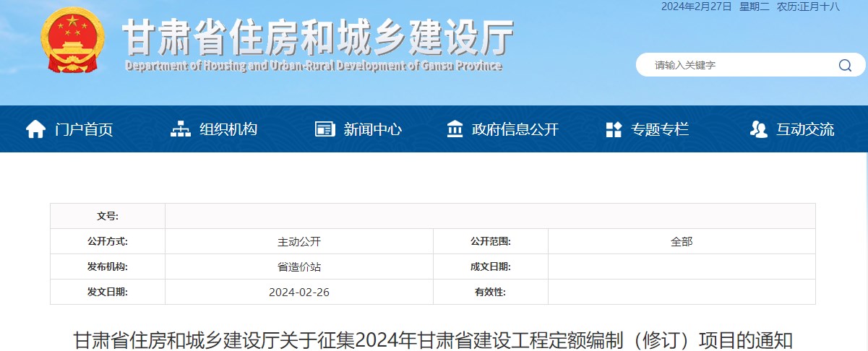Click the 甘肃省住房和城乡建设厅 site title
Image resolution: width=868 pixels, height=351 pixels.
tap(318, 36)
